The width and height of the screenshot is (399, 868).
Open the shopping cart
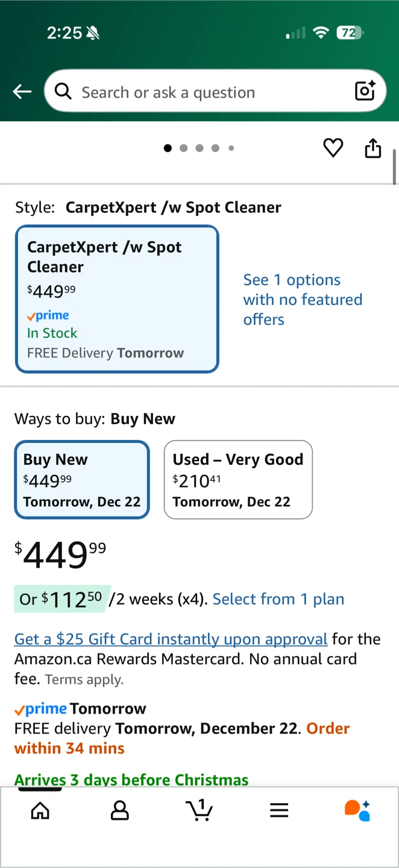click(x=199, y=810)
